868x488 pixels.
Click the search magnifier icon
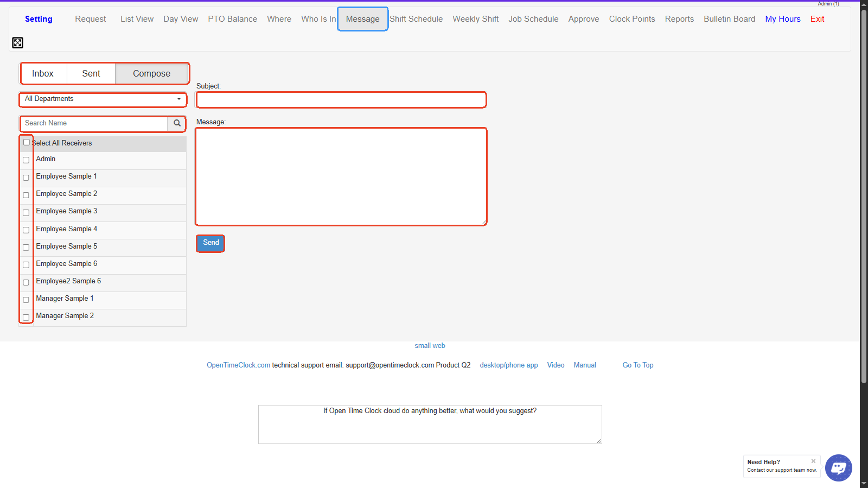[x=177, y=123]
